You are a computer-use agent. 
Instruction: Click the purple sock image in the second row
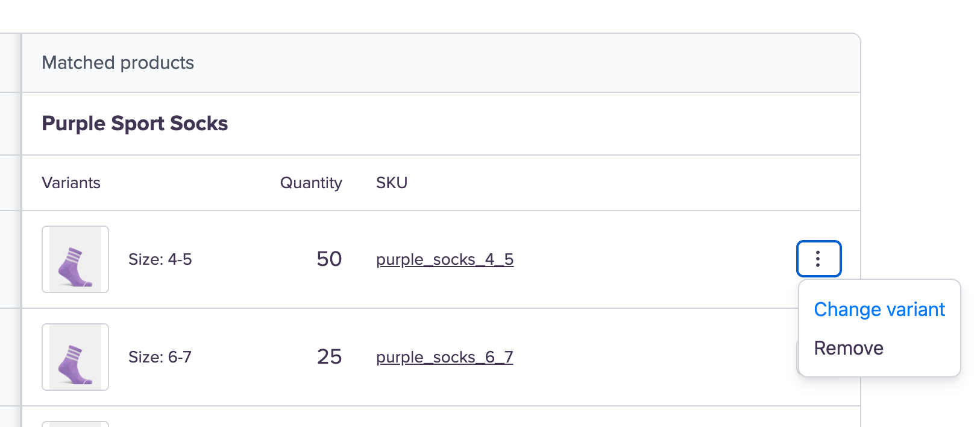(74, 364)
